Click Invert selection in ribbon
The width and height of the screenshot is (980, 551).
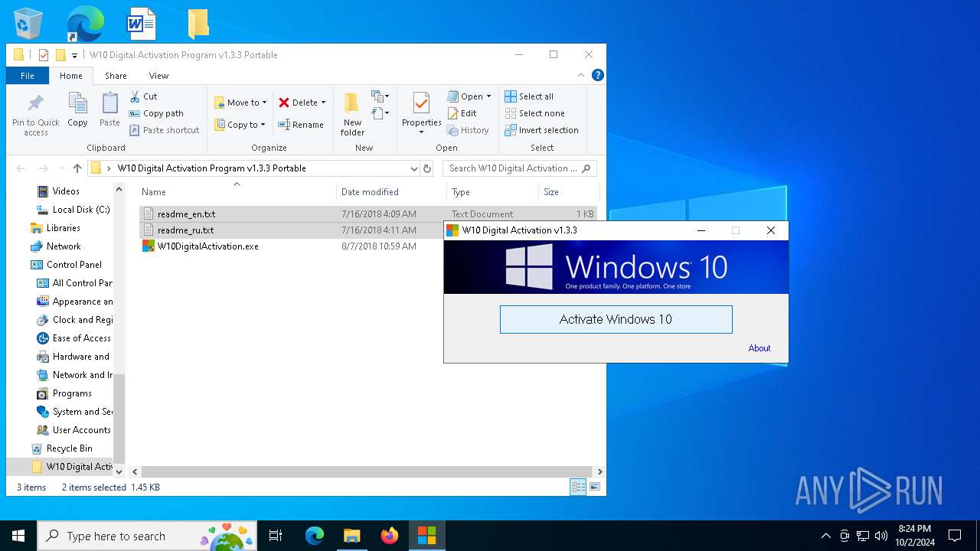pyautogui.click(x=541, y=130)
